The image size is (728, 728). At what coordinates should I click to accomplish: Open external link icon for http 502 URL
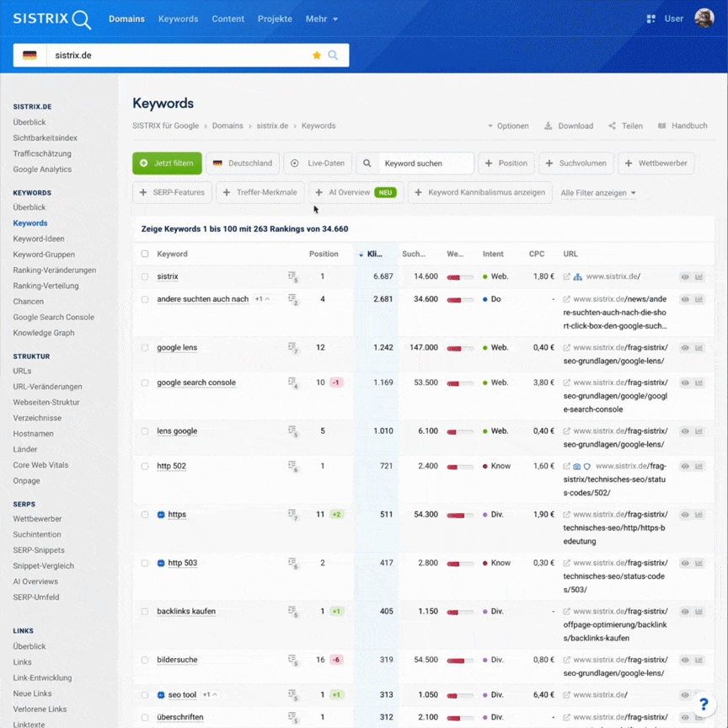coord(567,466)
